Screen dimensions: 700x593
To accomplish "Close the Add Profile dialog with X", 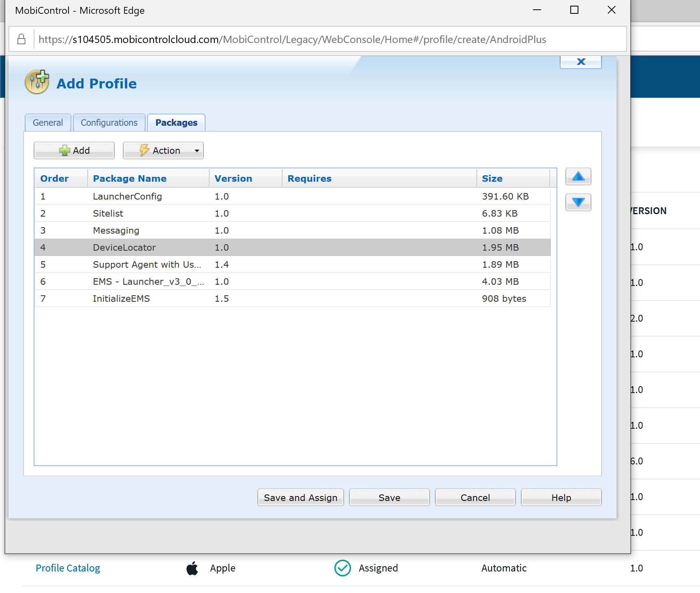I will point(581,62).
